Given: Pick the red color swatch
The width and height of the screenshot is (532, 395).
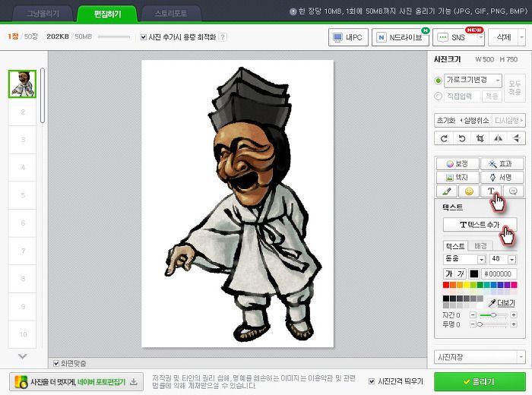Looking at the screenshot, I should tap(446, 285).
